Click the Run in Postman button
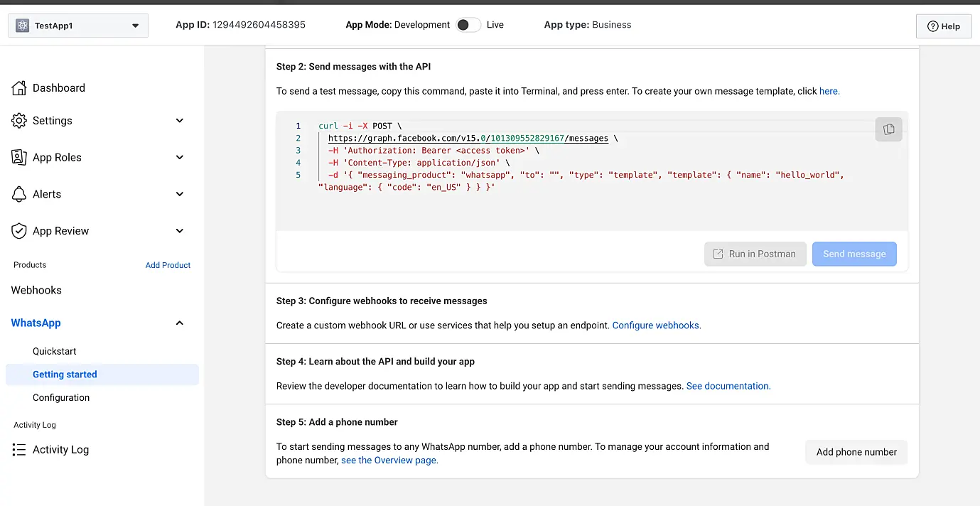The width and height of the screenshot is (980, 506). 755,254
